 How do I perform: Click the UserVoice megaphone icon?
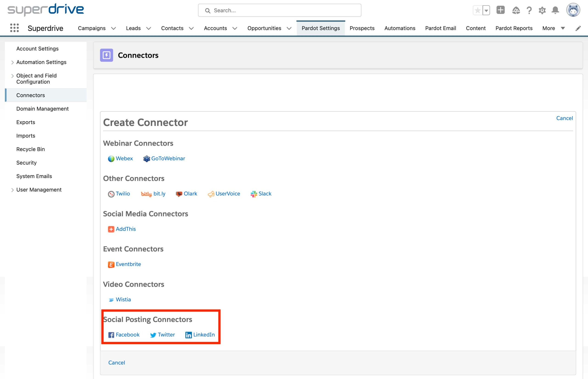tap(211, 194)
